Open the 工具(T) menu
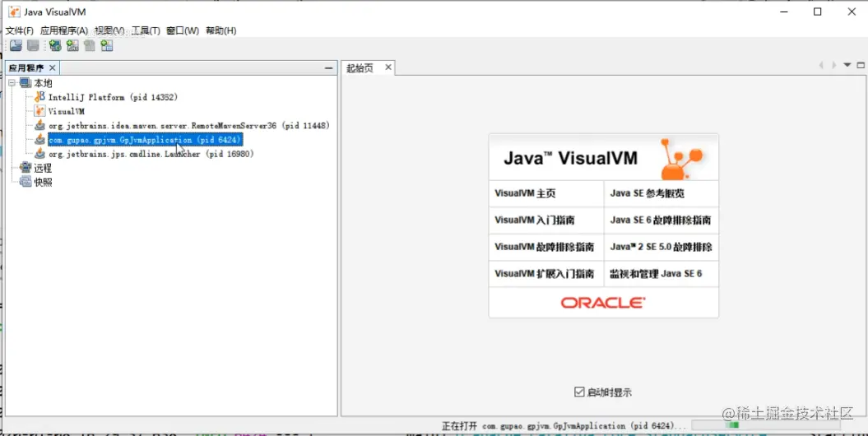This screenshot has width=868, height=436. [146, 31]
